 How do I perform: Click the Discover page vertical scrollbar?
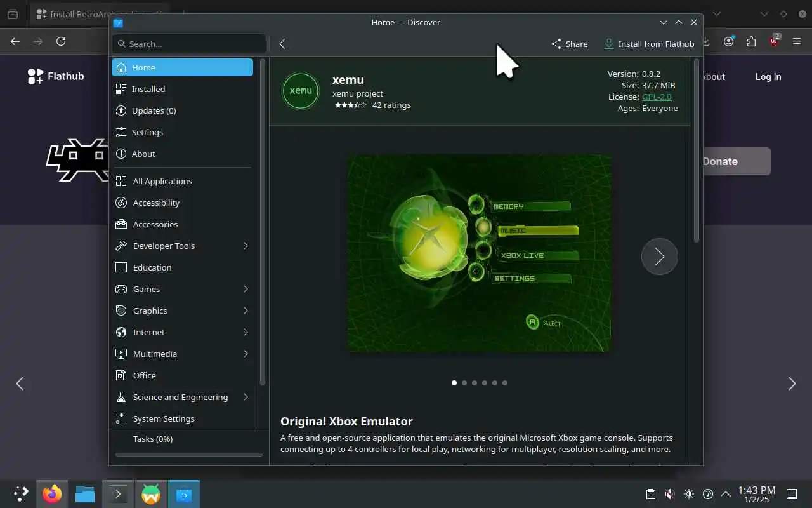tap(696, 150)
